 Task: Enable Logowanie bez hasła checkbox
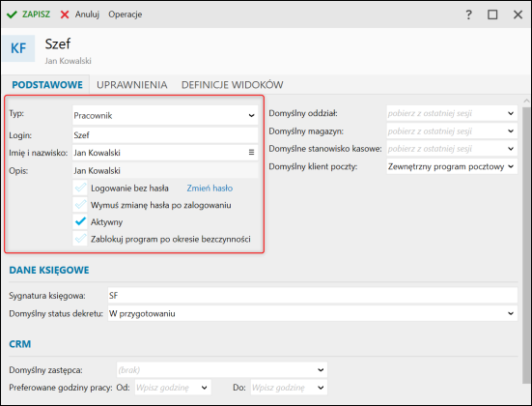pos(80,188)
